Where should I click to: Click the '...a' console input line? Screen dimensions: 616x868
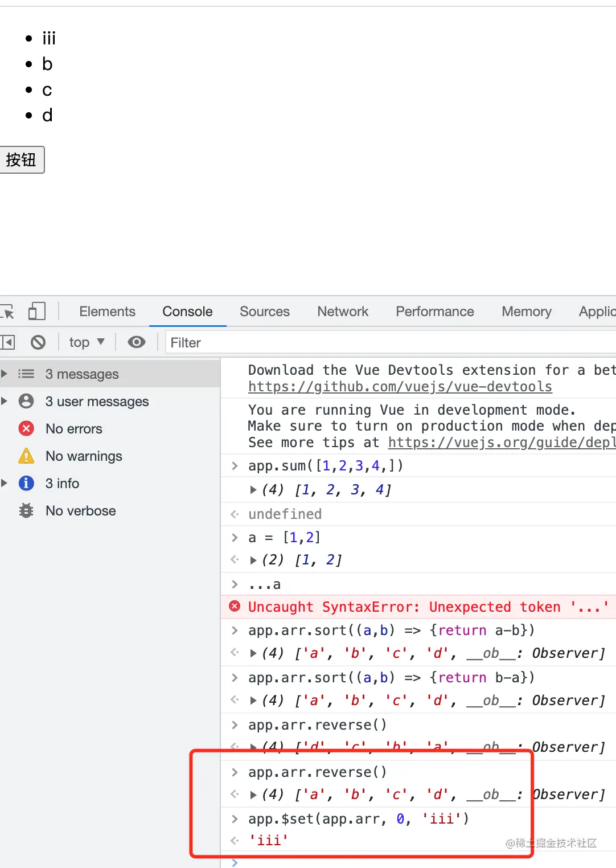click(x=265, y=584)
